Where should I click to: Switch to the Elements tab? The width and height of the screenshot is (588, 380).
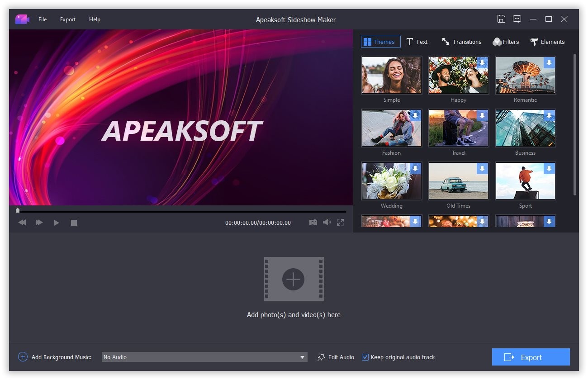[547, 42]
